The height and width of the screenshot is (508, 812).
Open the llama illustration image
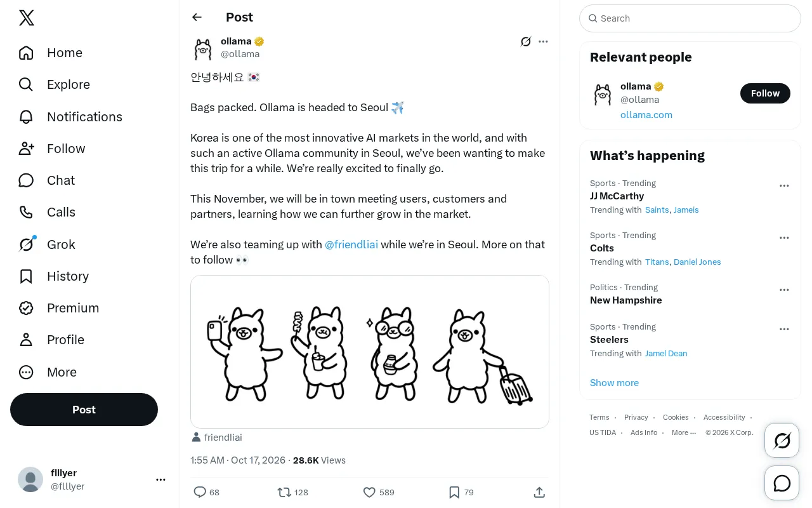tap(370, 352)
